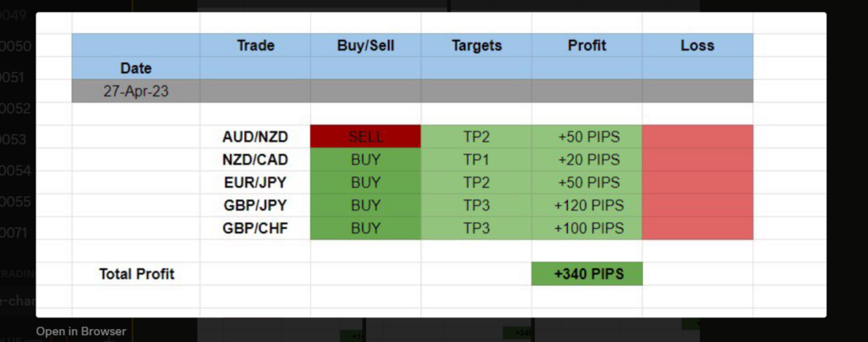Select the Trade column header cell
This screenshot has height=342, width=868.
click(x=255, y=45)
